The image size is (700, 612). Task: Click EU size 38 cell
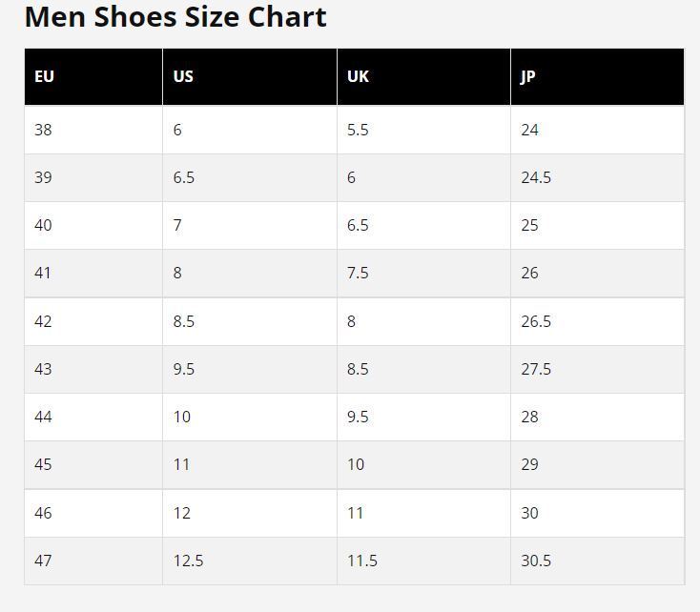(x=93, y=130)
